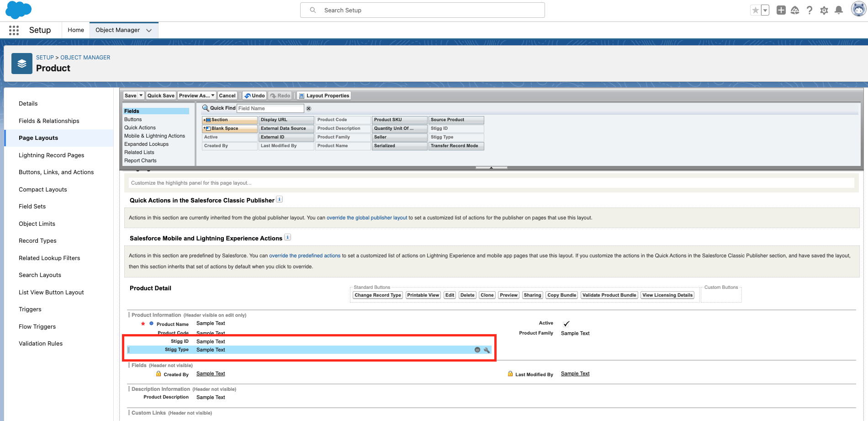868x421 pixels.
Task: Open Layout Properties
Action: 324,96
